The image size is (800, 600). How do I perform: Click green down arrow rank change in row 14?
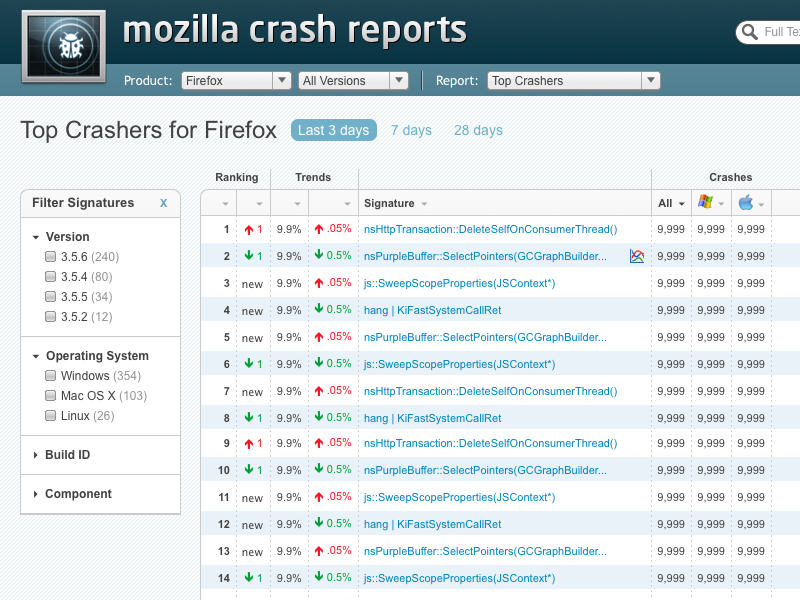(248, 577)
